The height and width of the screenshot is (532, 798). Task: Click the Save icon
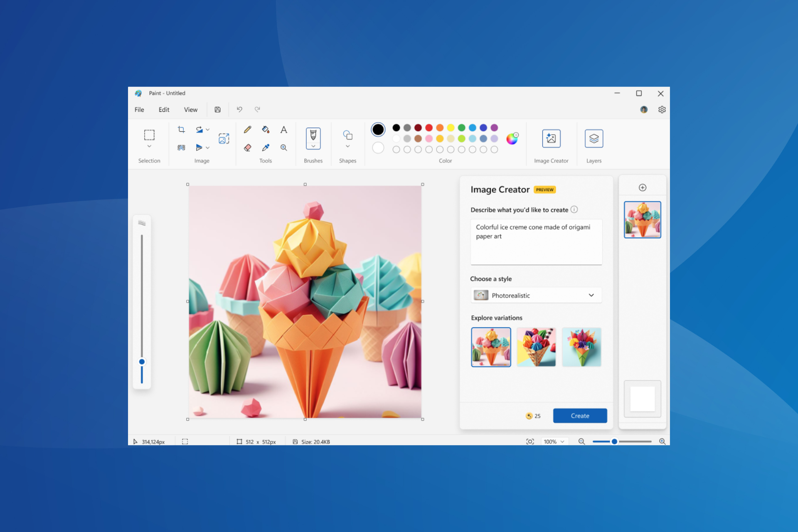[217, 110]
